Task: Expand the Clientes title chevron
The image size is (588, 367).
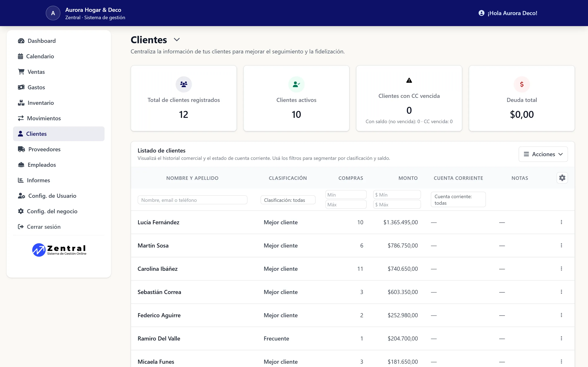Action: click(177, 40)
